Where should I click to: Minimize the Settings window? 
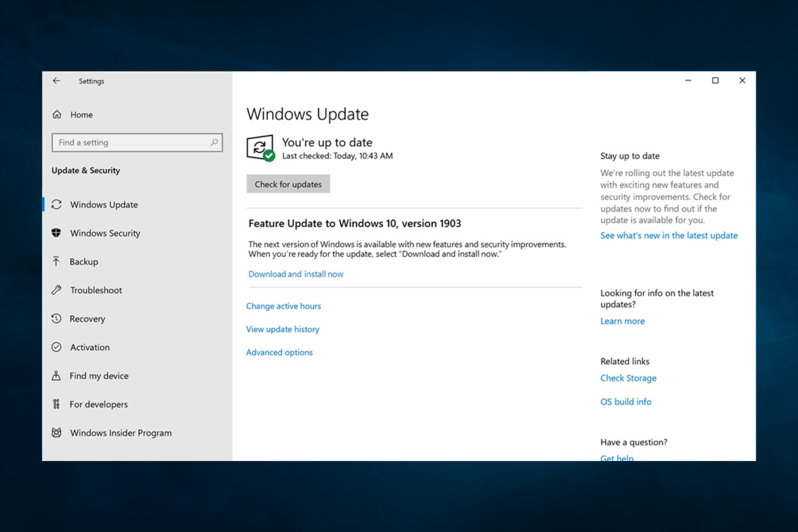click(688, 80)
